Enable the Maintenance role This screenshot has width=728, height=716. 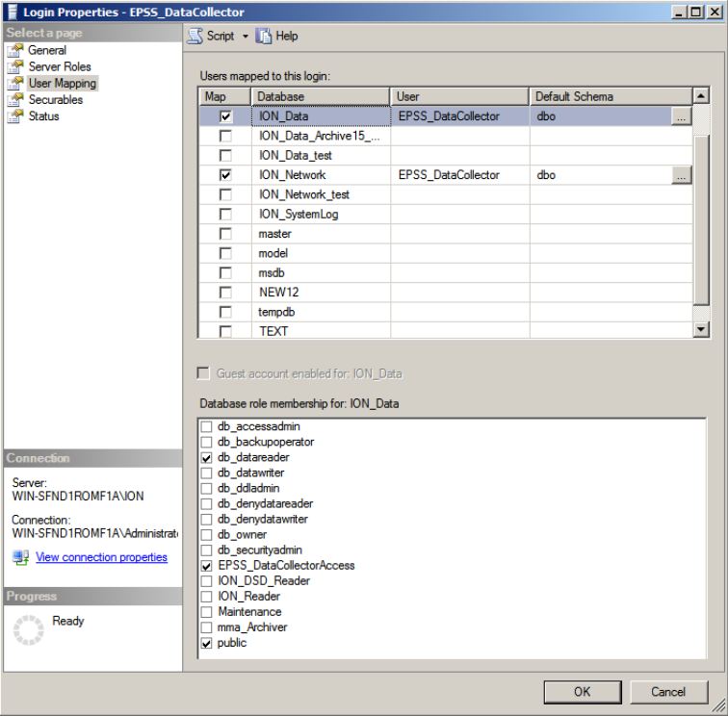207,612
